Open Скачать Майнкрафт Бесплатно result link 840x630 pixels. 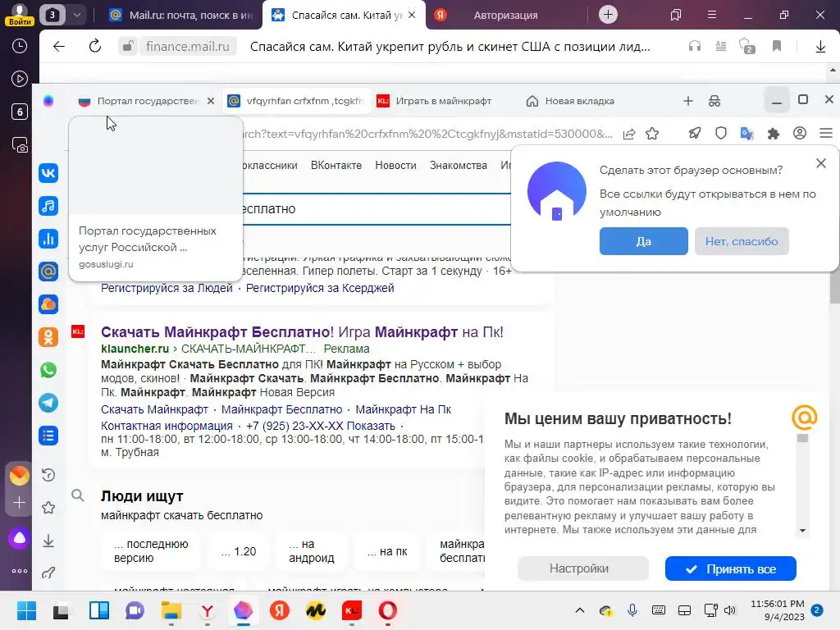pos(302,332)
